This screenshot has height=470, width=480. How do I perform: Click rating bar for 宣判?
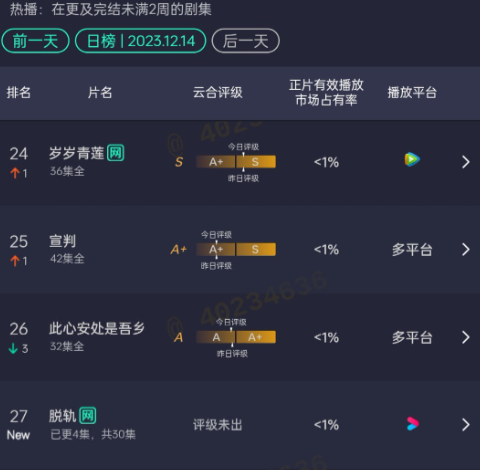click(236, 249)
